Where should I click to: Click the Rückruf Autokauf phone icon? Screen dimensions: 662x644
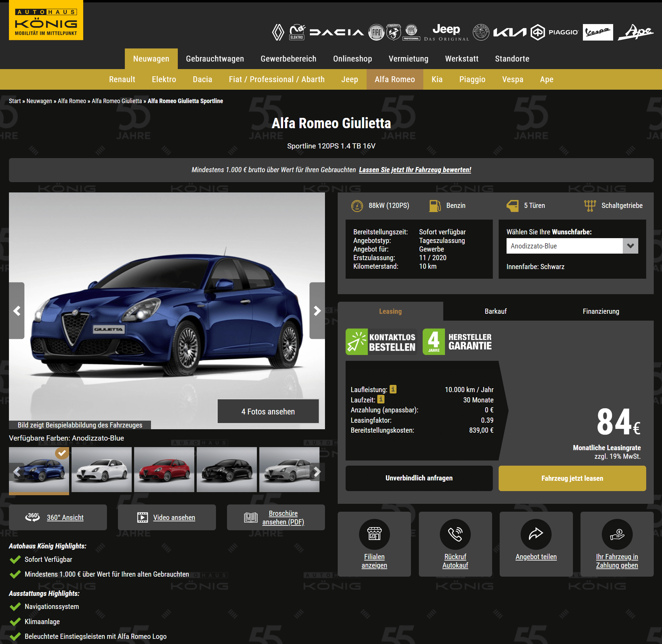tap(455, 534)
